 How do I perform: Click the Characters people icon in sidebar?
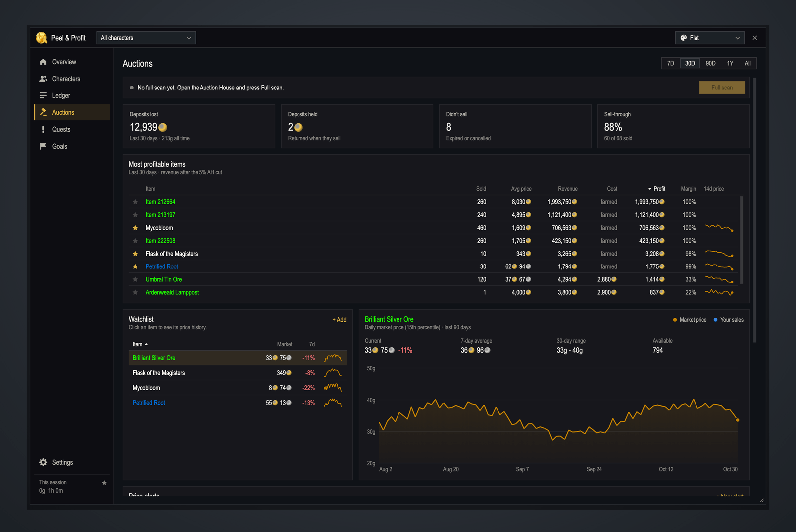[x=43, y=79]
